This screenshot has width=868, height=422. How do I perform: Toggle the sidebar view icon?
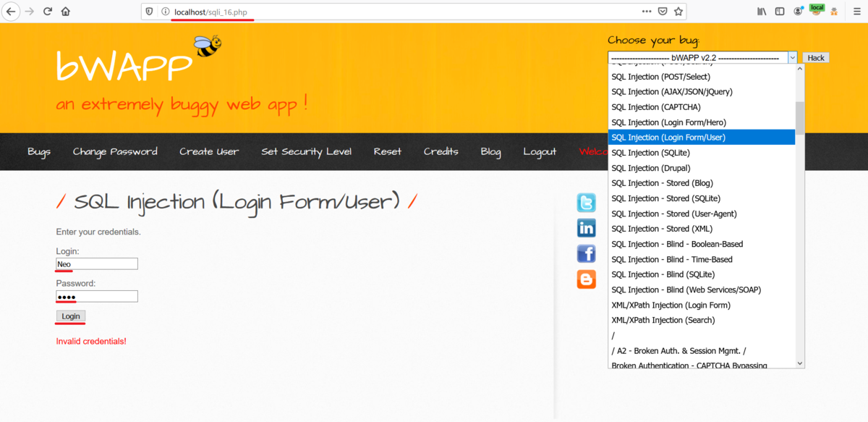[x=780, y=12]
